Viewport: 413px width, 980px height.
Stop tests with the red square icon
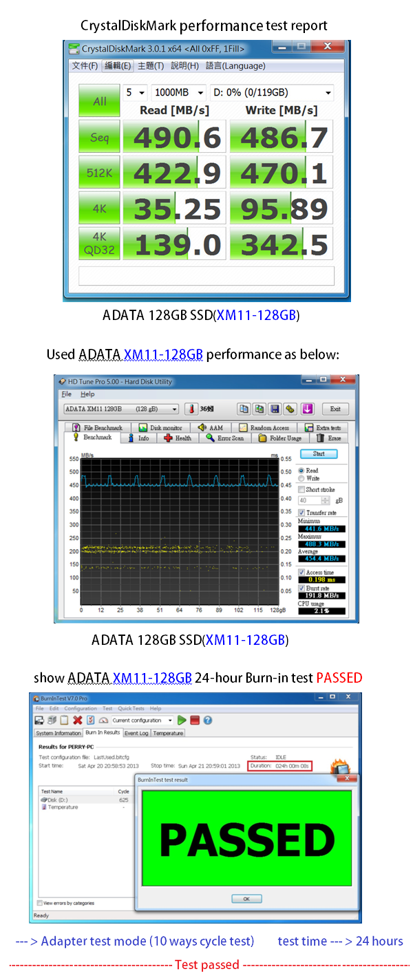(x=195, y=721)
